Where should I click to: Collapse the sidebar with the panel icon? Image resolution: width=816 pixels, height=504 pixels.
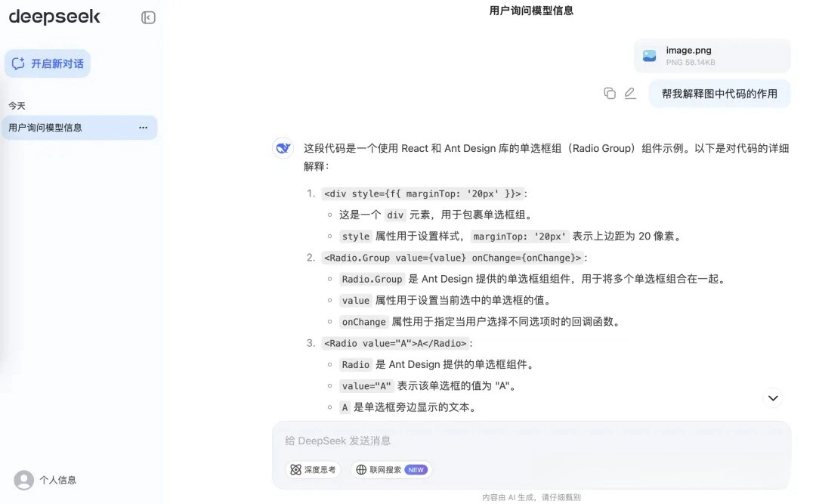(x=148, y=17)
